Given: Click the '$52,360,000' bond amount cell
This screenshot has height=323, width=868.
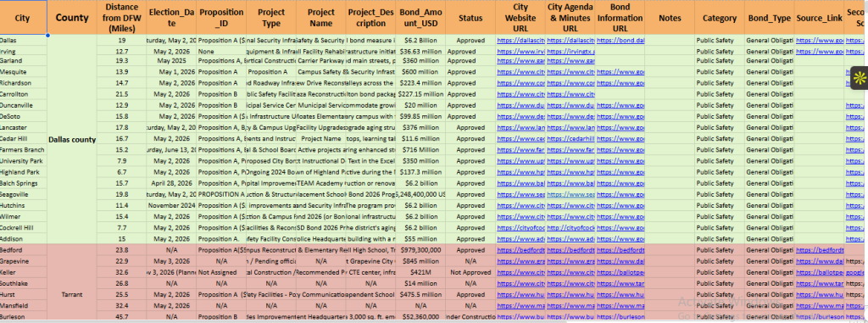Looking at the screenshot, I should point(420,317).
